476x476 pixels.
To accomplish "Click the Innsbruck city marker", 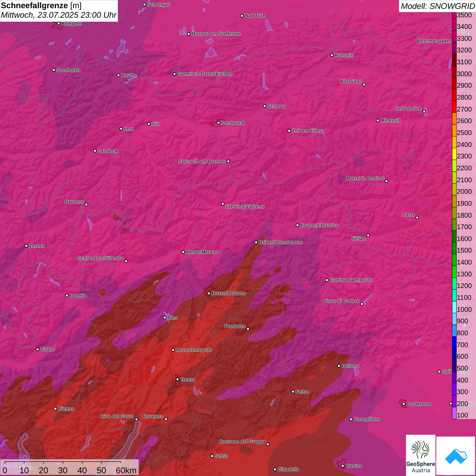I will (x=218, y=123).
